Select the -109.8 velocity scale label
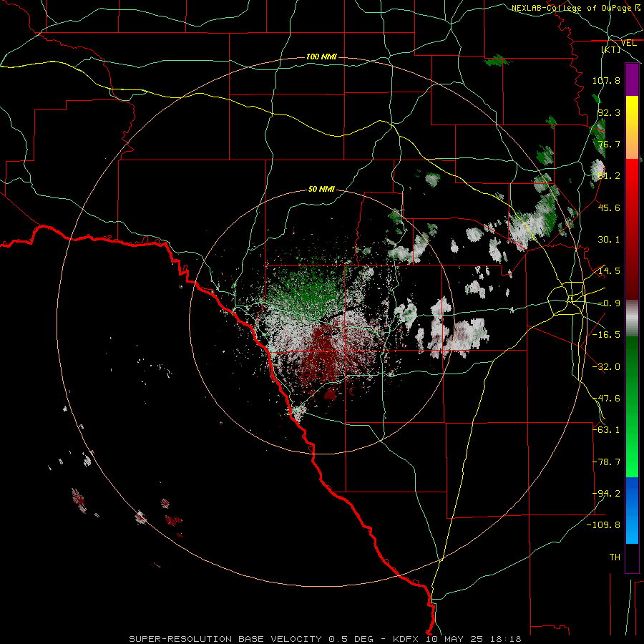This screenshot has width=644, height=644. coord(603,525)
